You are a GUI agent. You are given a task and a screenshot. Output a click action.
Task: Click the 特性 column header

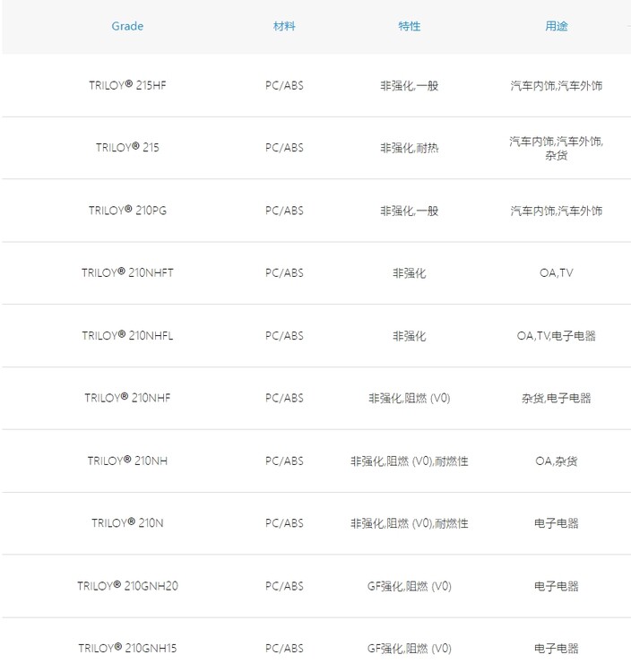tap(410, 26)
